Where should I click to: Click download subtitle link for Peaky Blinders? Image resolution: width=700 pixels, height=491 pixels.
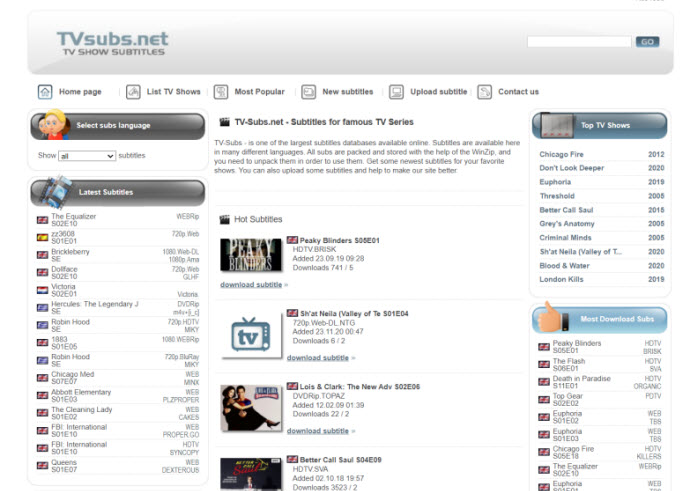point(251,285)
